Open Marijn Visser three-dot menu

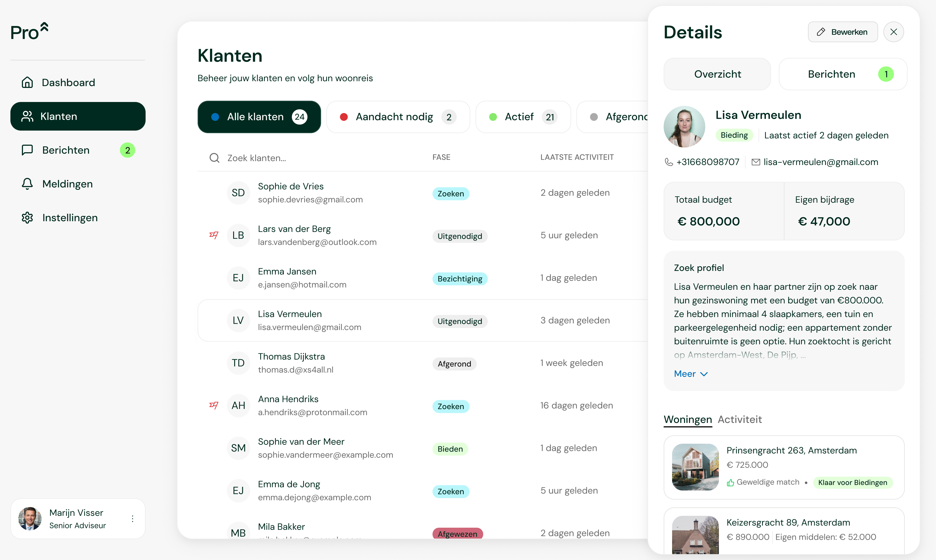click(133, 518)
